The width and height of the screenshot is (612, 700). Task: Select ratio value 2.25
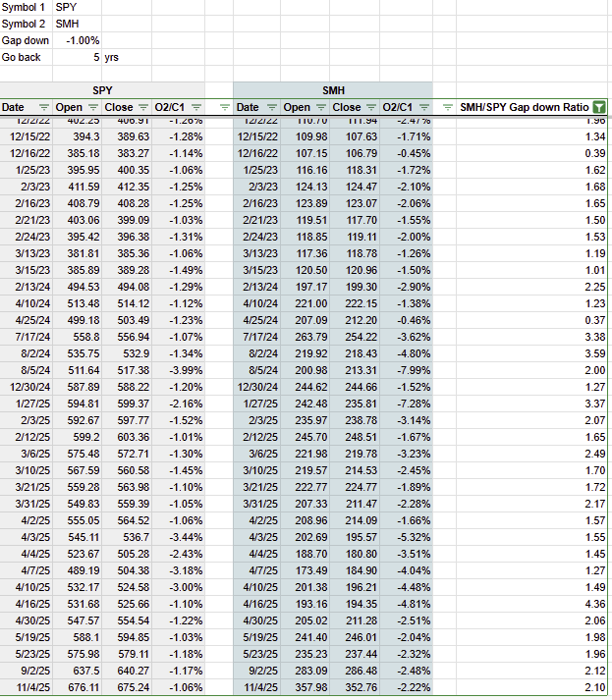pyautogui.click(x=531, y=287)
